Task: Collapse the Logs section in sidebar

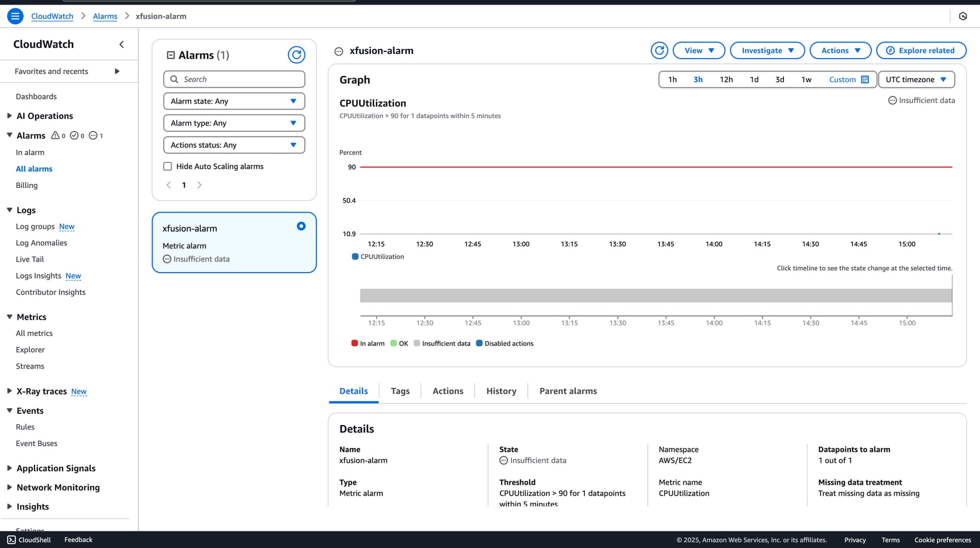Action: (x=9, y=210)
